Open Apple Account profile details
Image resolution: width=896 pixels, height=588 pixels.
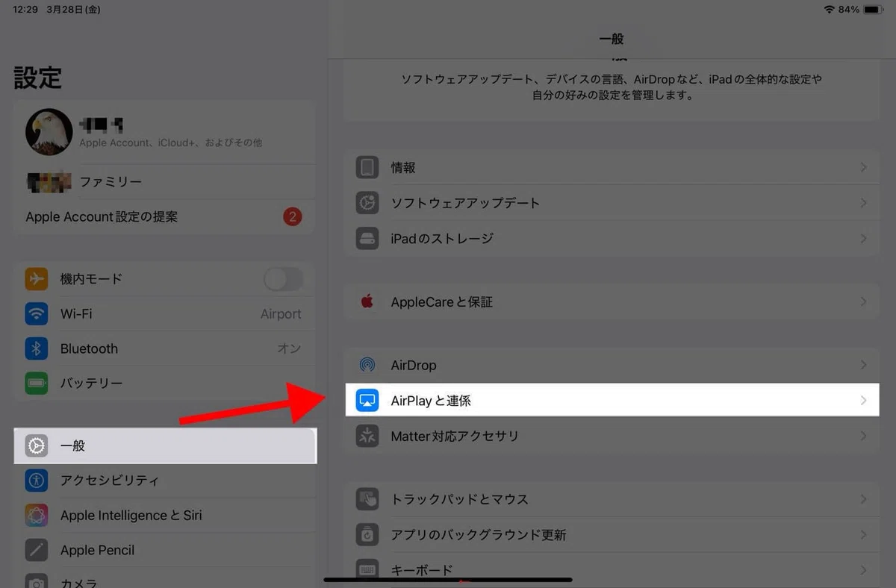[165, 132]
